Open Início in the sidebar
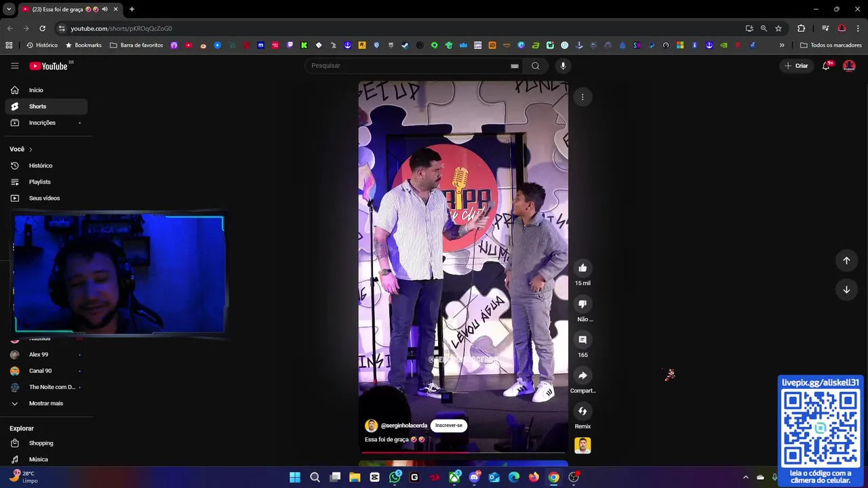Viewport: 868px width, 488px height. (x=46, y=90)
